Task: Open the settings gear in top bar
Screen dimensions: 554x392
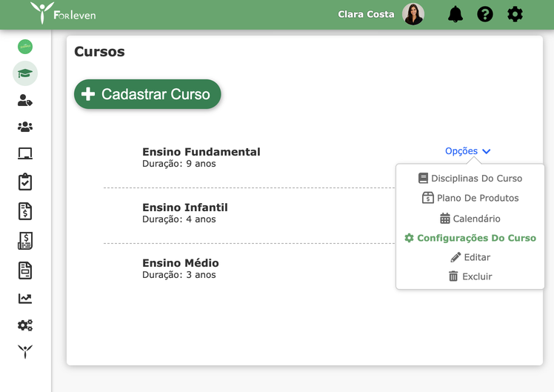Action: [515, 15]
